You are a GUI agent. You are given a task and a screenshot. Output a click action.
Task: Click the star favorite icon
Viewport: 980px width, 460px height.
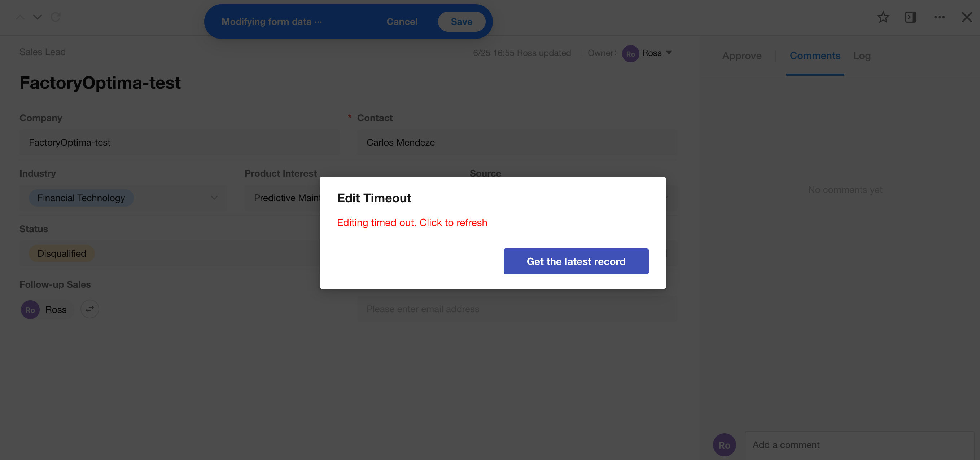[883, 17]
